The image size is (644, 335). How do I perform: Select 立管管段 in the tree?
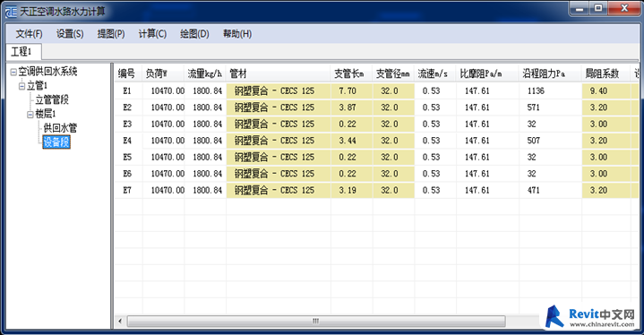(52, 99)
